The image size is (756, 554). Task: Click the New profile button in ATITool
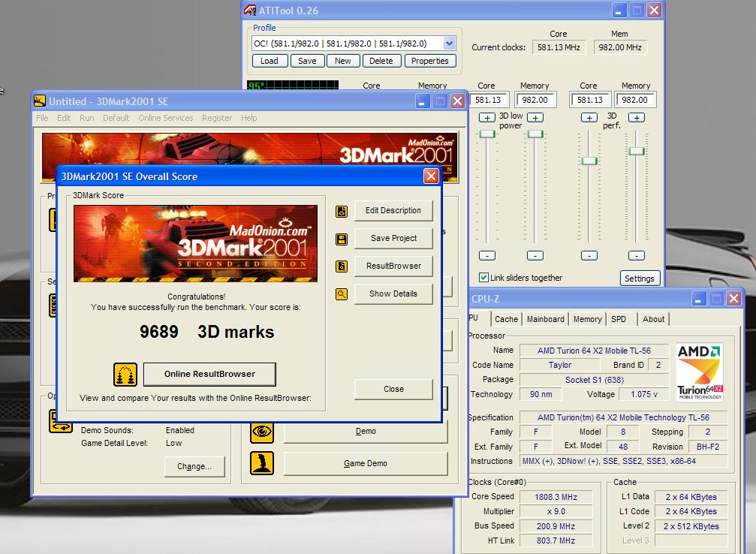(x=343, y=61)
